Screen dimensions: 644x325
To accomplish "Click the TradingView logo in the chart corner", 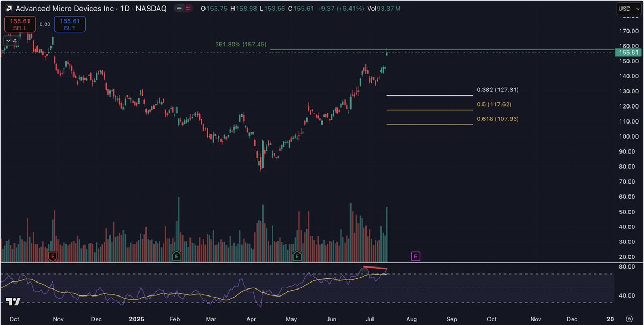I will pos(14,302).
